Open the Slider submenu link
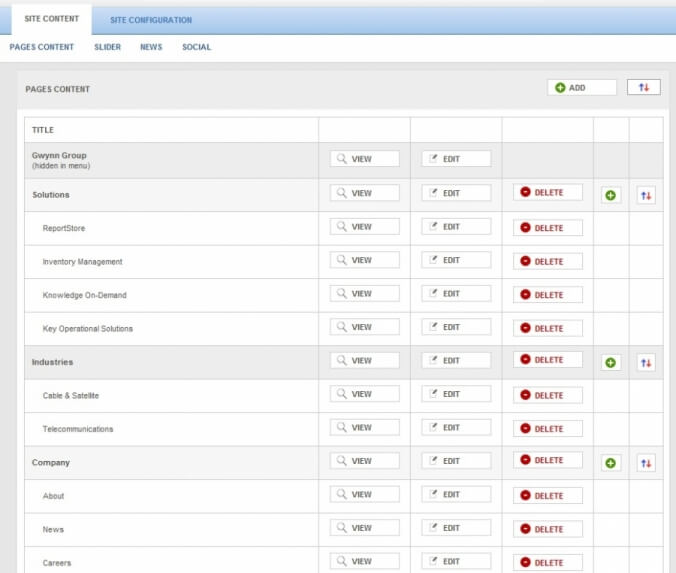The height and width of the screenshot is (573, 676). click(x=107, y=47)
